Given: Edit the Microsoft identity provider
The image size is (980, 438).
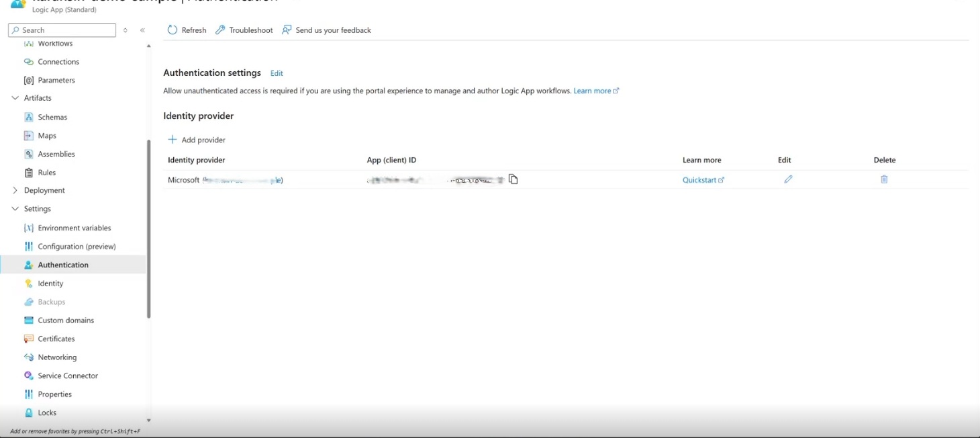Looking at the screenshot, I should (787, 179).
